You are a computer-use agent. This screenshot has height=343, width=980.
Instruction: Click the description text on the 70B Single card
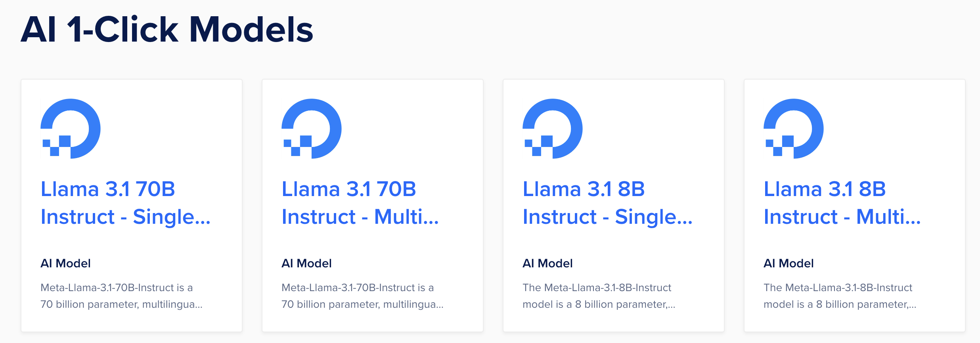click(121, 296)
